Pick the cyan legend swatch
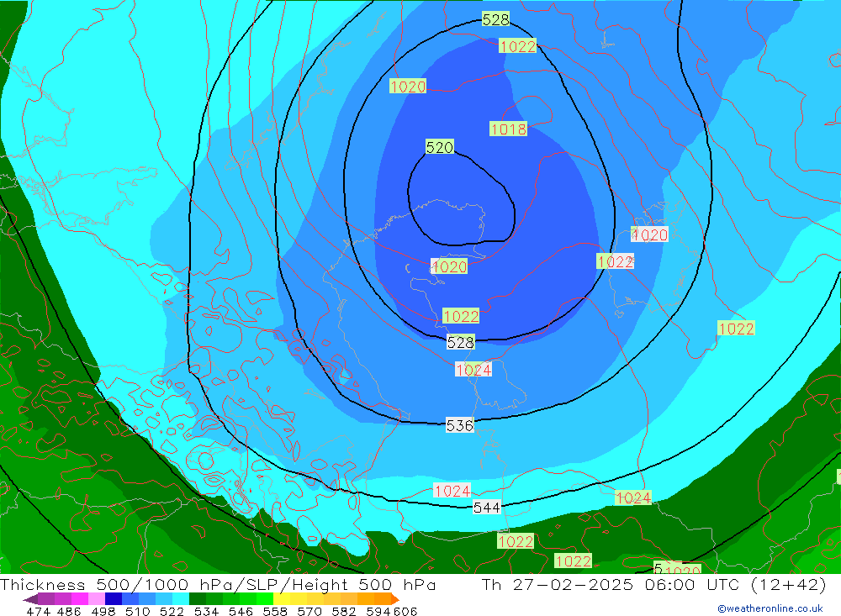 [180, 598]
